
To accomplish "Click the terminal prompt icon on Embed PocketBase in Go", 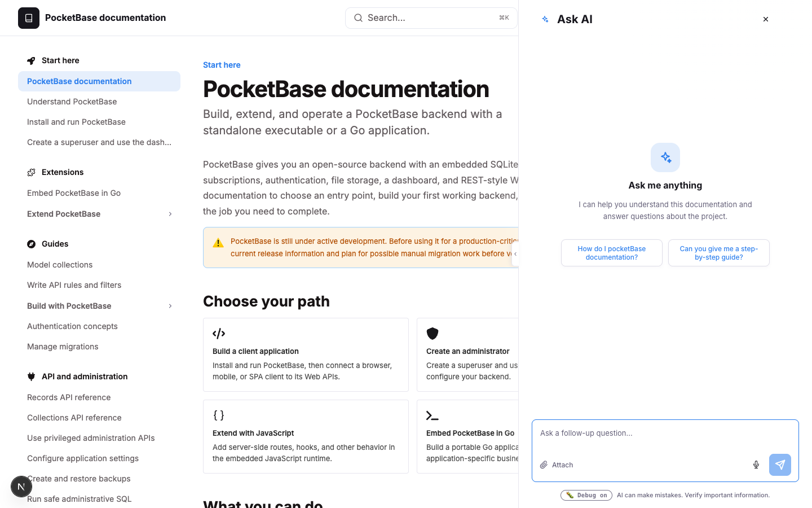I will [433, 415].
